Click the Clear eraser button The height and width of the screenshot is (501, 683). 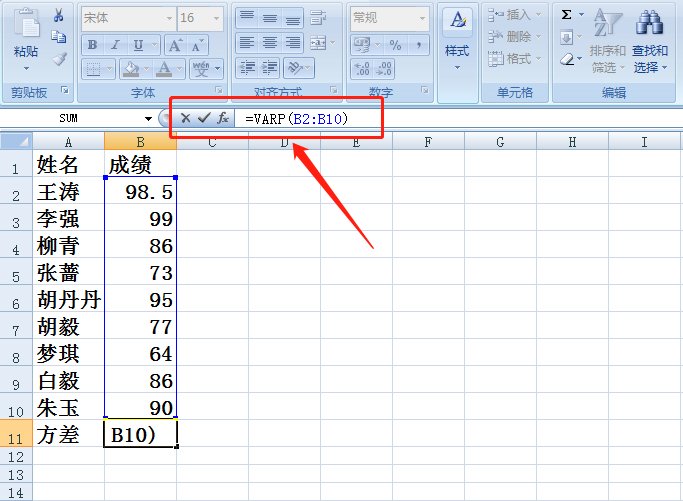click(567, 60)
